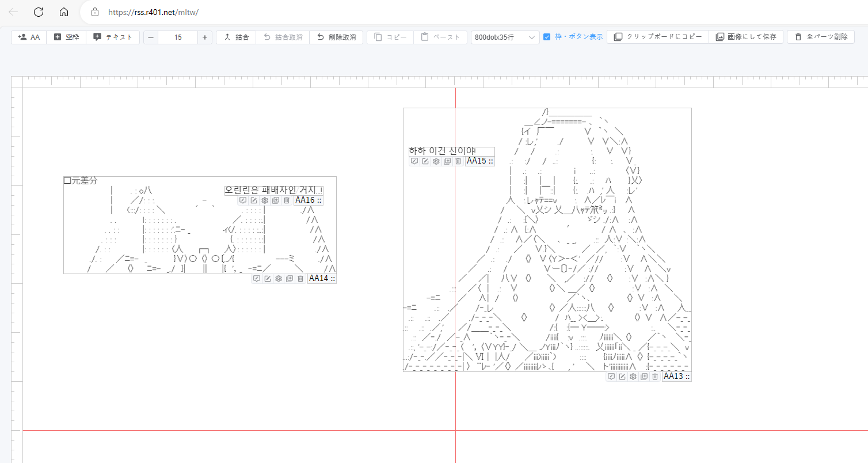Save as image with 画像にして保存
Viewport: 868px width, 463px height.
(746, 37)
